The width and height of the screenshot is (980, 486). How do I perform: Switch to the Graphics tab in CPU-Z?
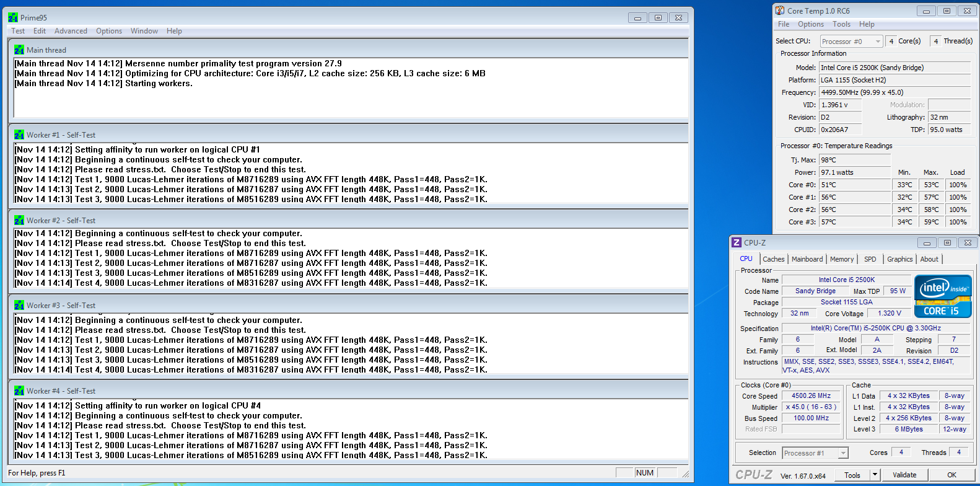pyautogui.click(x=899, y=259)
